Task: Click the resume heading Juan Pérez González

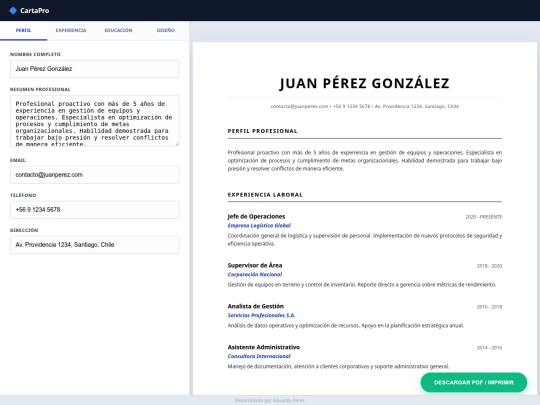Action: click(364, 83)
